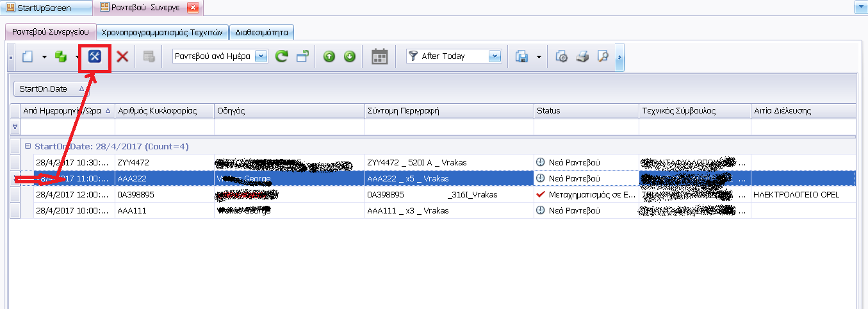Click the printer icon
This screenshot has height=309, width=868.
[582, 56]
